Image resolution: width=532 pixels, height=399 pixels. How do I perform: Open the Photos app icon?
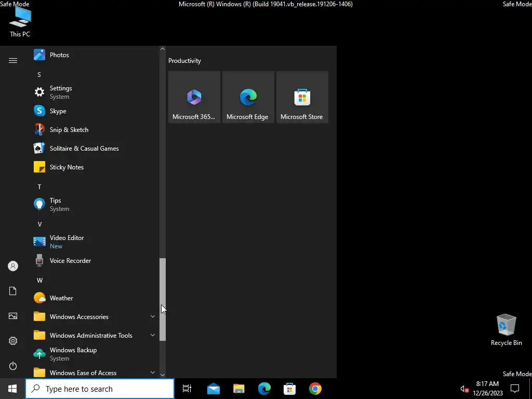point(39,55)
